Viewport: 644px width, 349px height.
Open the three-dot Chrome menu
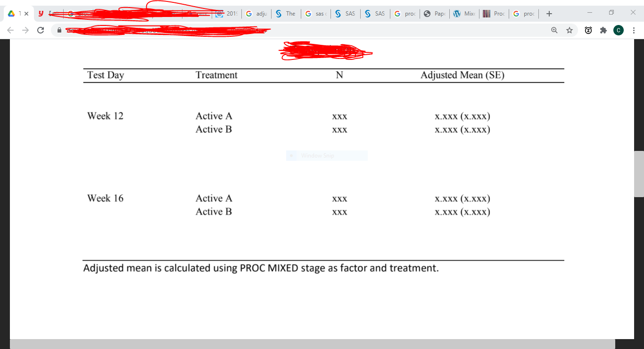click(x=634, y=30)
